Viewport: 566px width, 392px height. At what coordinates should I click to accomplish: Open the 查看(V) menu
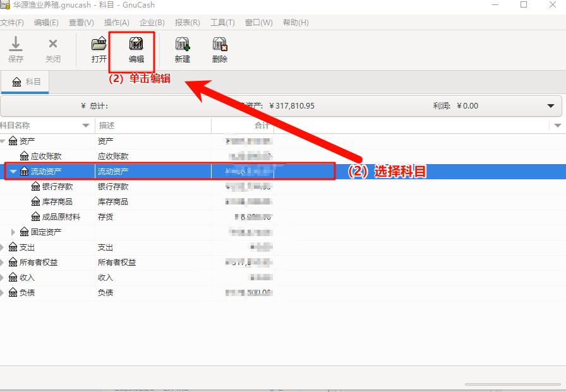(x=81, y=23)
